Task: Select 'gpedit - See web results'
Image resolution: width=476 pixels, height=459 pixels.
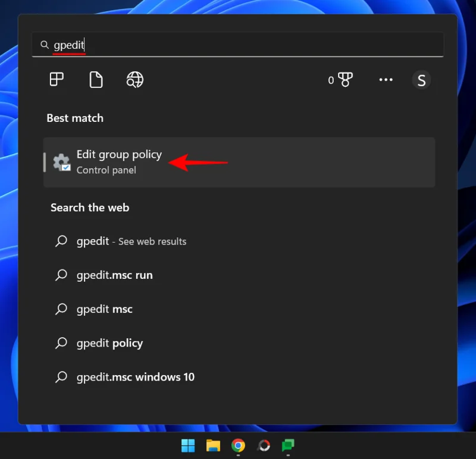Action: (132, 241)
